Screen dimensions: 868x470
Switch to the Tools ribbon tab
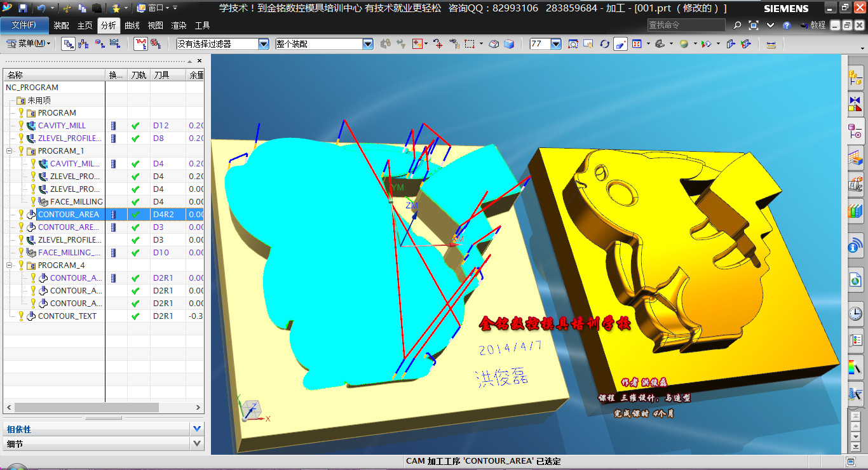point(202,25)
